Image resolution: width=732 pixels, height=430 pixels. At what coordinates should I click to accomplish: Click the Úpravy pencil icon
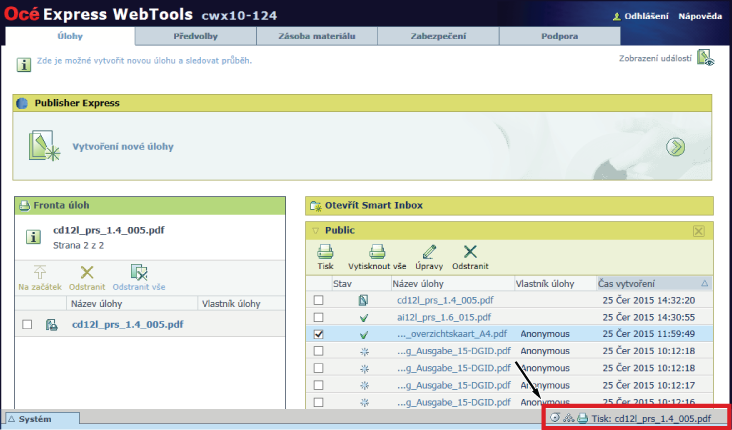click(429, 252)
